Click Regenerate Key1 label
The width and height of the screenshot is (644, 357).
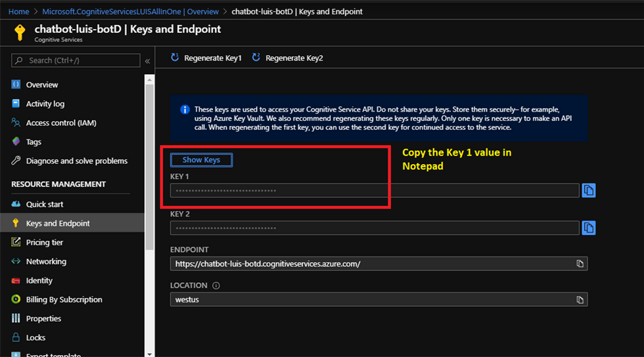[x=213, y=58]
